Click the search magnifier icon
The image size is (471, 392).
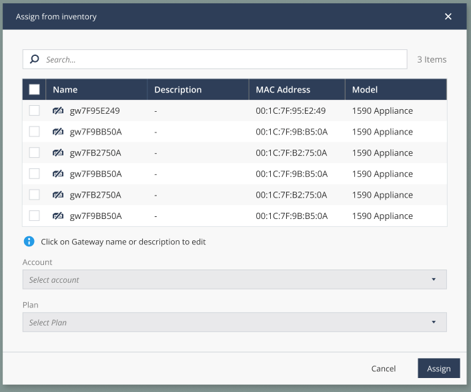tap(34, 59)
